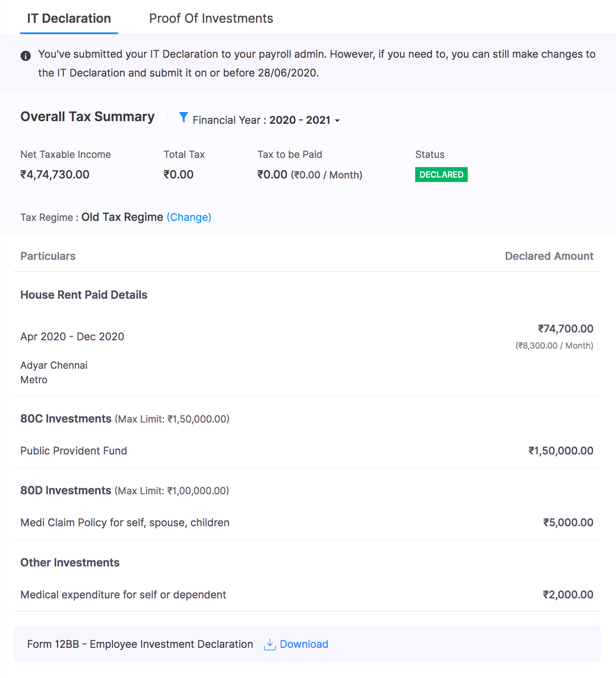Switch to the Proof Of Investments tab
616x678 pixels.
(x=211, y=18)
